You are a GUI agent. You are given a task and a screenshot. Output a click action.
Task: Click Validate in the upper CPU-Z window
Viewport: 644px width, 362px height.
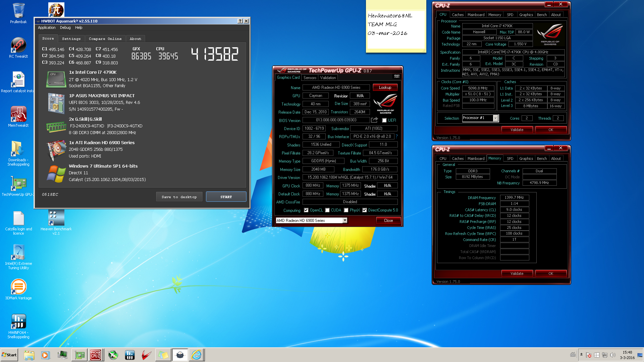(x=517, y=130)
